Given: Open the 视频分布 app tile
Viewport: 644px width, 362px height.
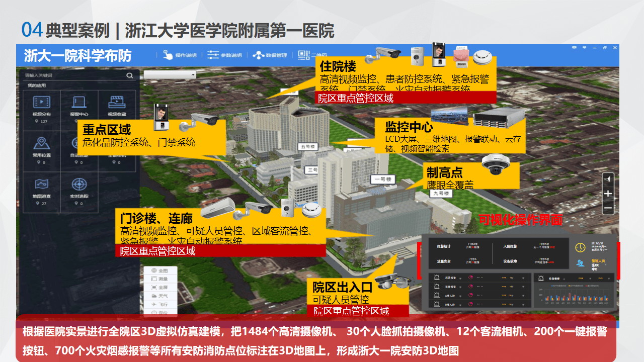Looking at the screenshot, I should [x=42, y=110].
